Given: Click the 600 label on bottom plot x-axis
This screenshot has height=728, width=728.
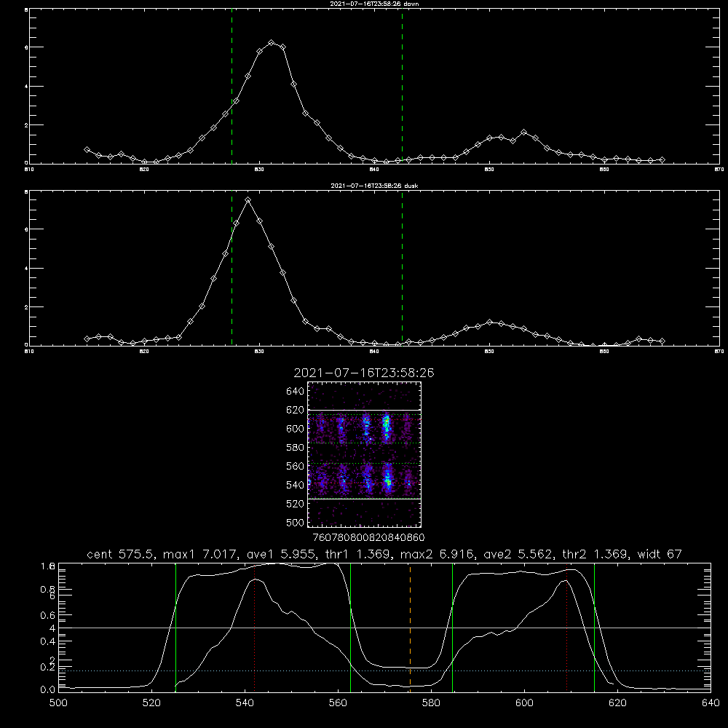Looking at the screenshot, I should click(524, 703).
